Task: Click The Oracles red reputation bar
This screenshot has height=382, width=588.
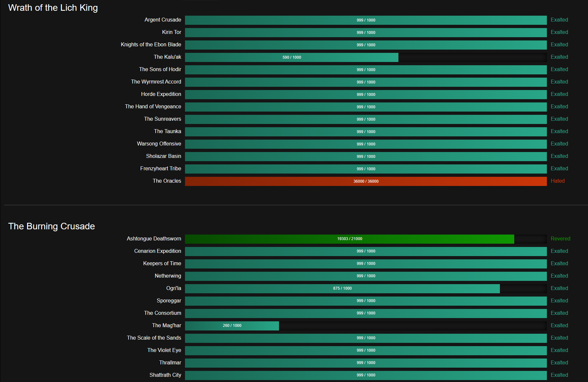Action: tap(365, 181)
